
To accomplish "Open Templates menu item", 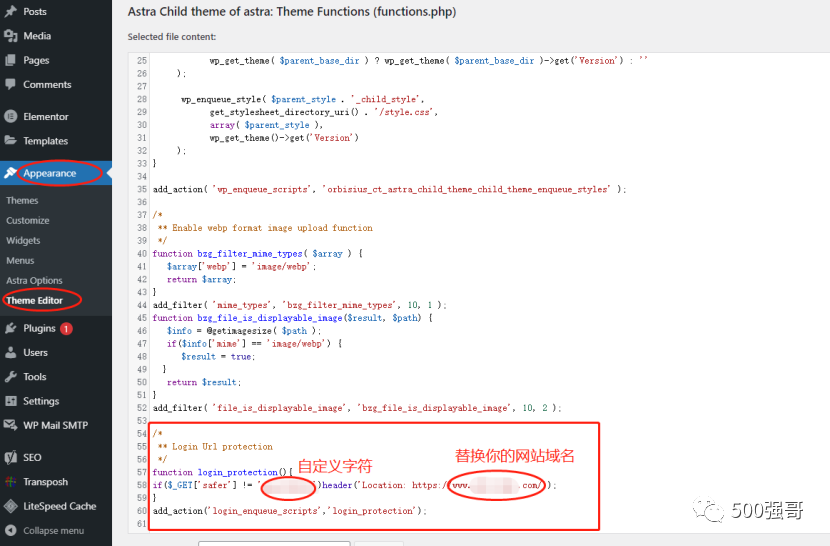I will point(46,141).
